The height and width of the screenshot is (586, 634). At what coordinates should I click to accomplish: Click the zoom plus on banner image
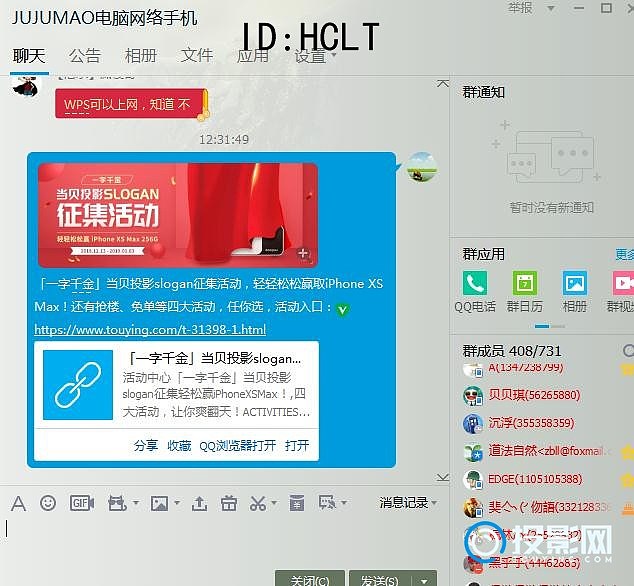pyautogui.click(x=303, y=254)
